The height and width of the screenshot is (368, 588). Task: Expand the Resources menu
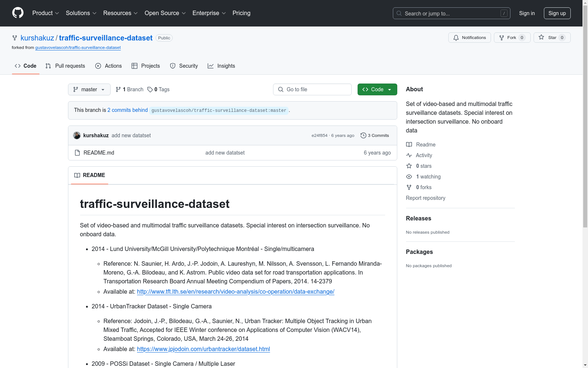[x=121, y=13]
